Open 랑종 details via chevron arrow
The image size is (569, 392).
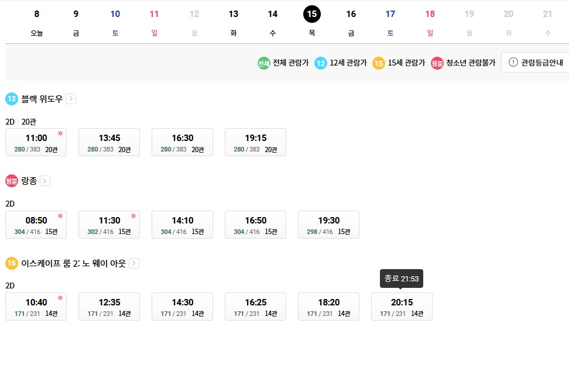(x=45, y=181)
